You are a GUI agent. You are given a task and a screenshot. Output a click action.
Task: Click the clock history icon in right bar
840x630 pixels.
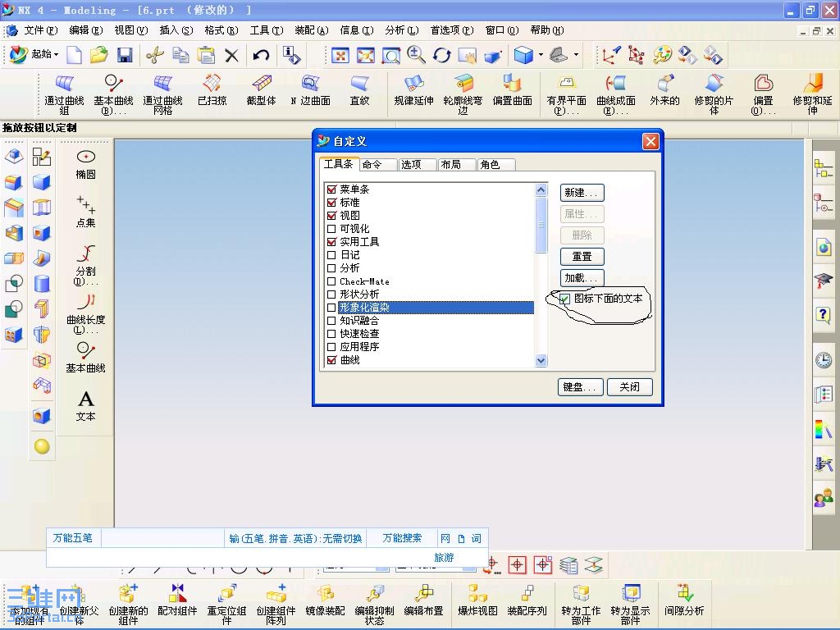click(824, 360)
